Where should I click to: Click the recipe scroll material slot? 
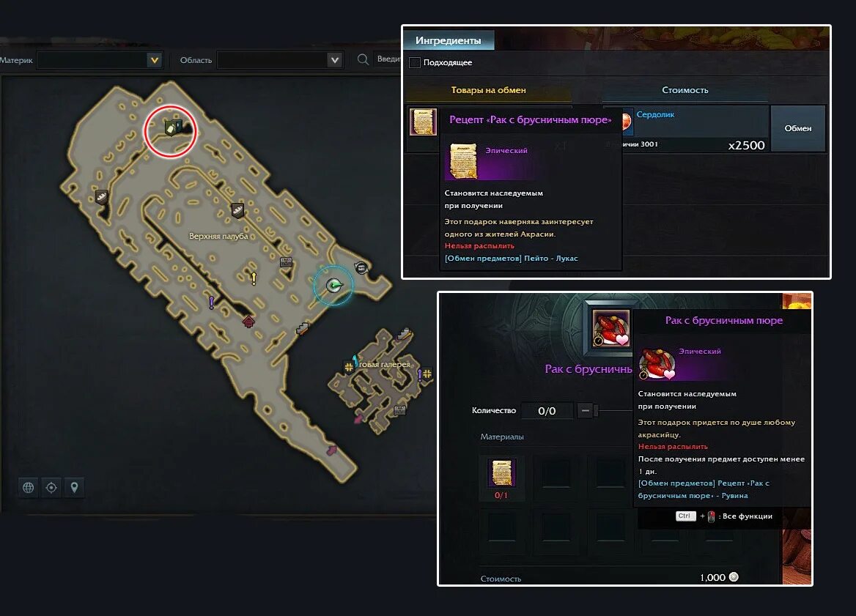coord(501,472)
